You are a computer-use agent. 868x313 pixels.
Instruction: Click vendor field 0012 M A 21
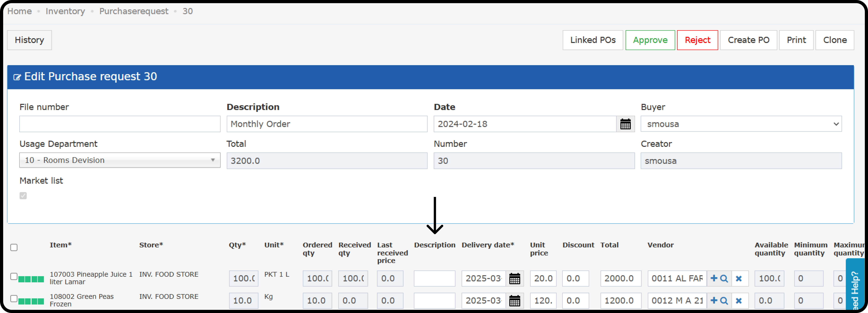point(677,301)
